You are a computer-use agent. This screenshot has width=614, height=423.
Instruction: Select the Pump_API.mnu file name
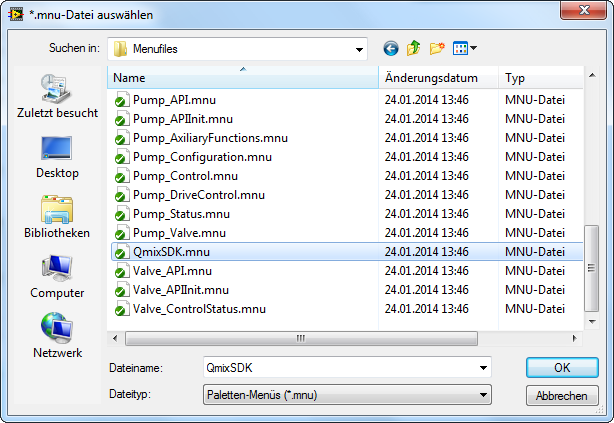tap(174, 100)
